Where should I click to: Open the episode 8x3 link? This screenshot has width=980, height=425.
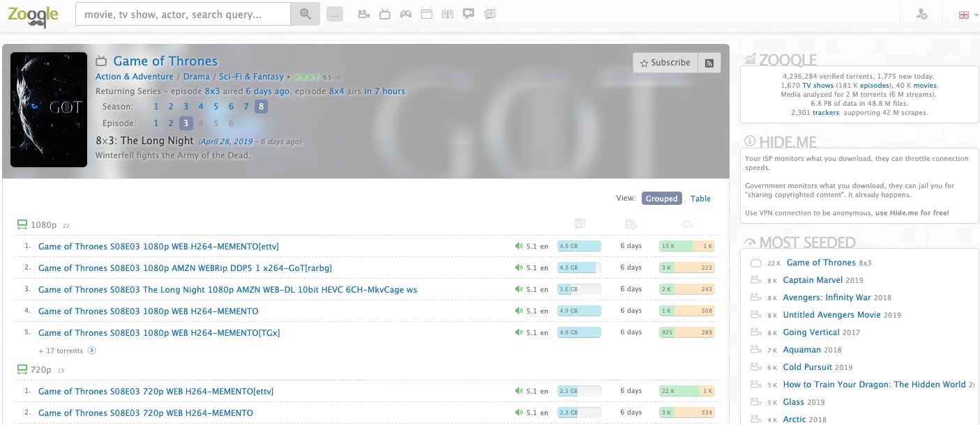click(213, 91)
